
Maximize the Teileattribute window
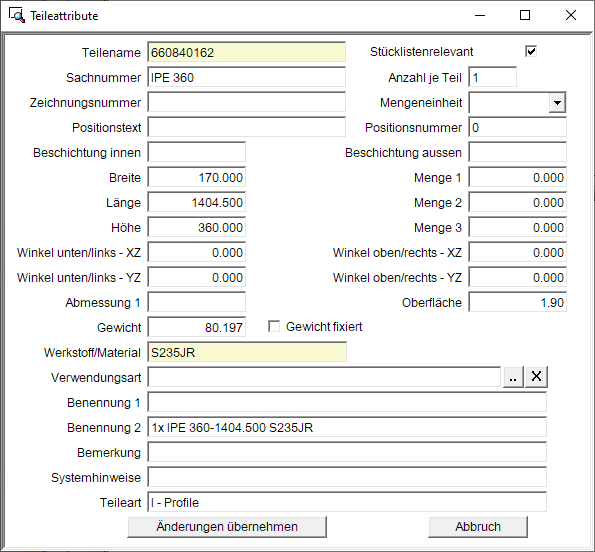[x=525, y=16]
